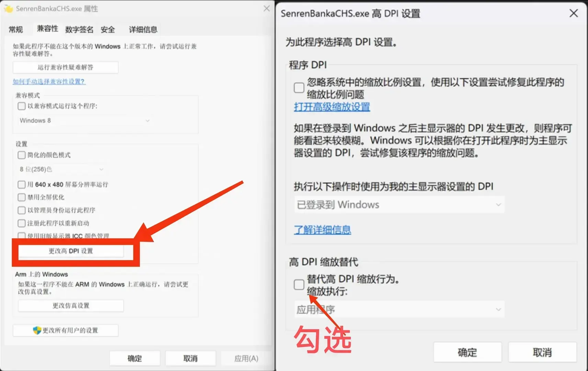Click the program icon in the properties title bar

[8, 9]
